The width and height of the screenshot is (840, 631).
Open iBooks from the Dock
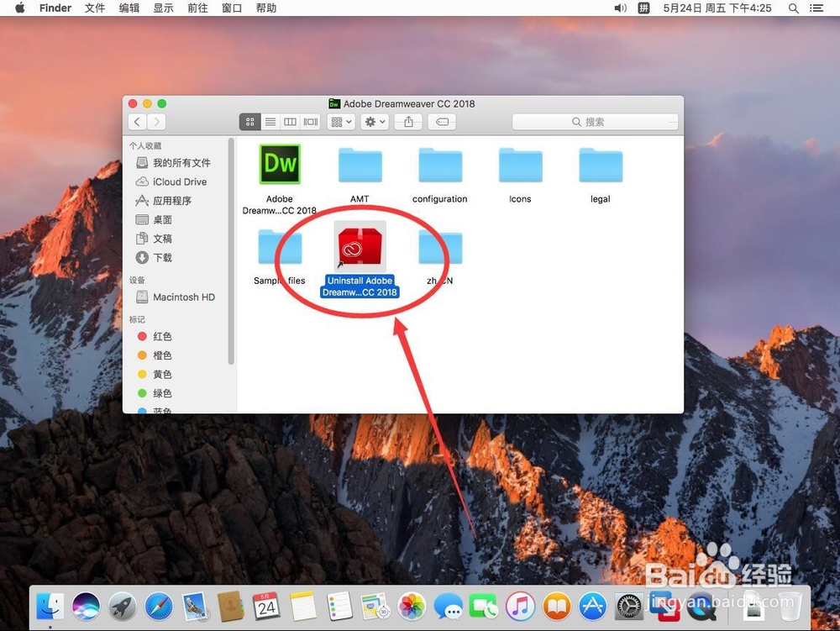point(557,607)
